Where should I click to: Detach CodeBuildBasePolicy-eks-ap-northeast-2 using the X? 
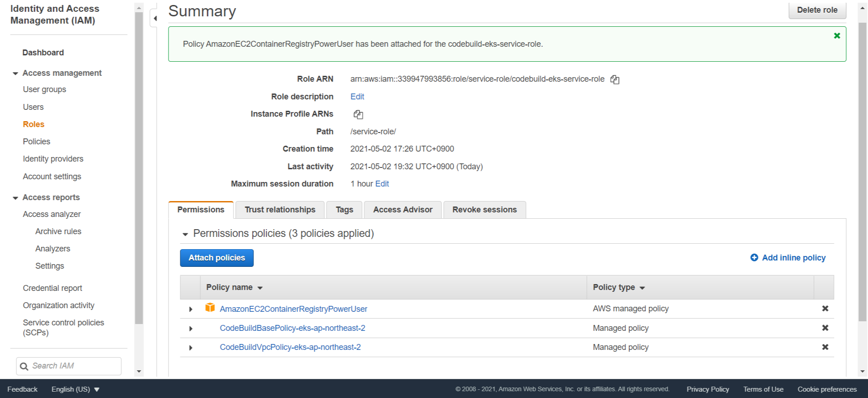click(825, 328)
